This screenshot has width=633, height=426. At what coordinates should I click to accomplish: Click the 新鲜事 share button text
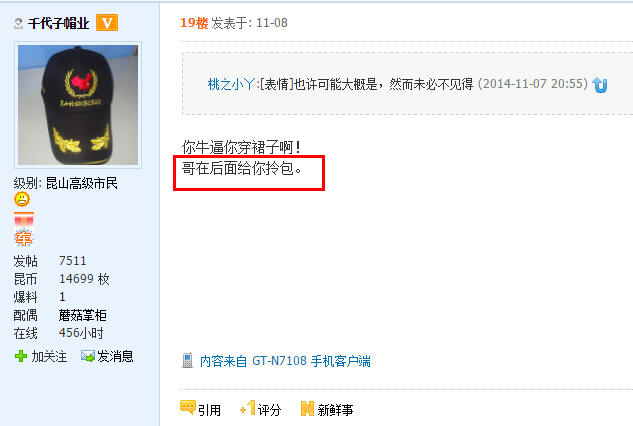coord(335,410)
